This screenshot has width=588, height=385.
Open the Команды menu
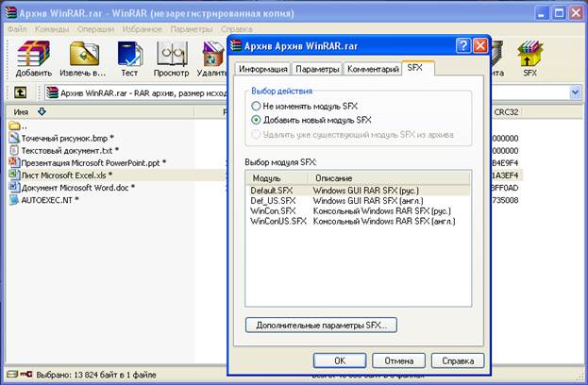(x=52, y=29)
